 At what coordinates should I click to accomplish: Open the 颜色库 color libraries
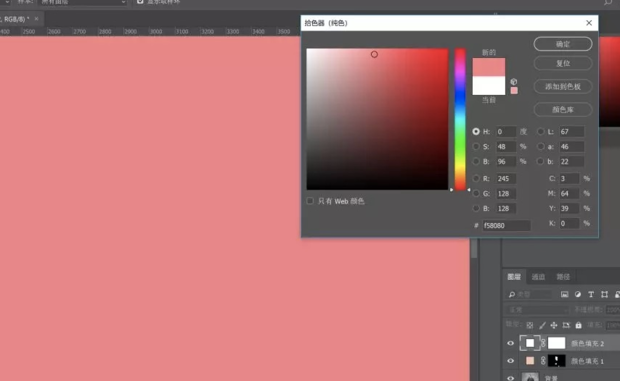coord(563,109)
